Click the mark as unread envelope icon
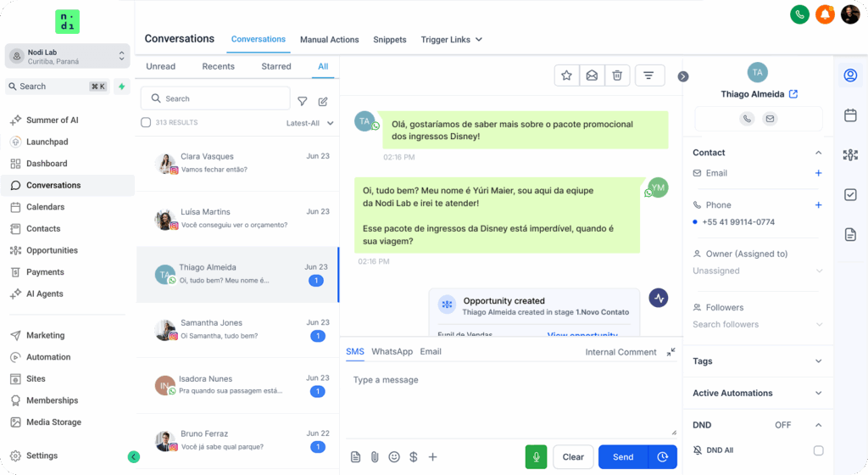Image resolution: width=868 pixels, height=475 pixels. pyautogui.click(x=592, y=75)
